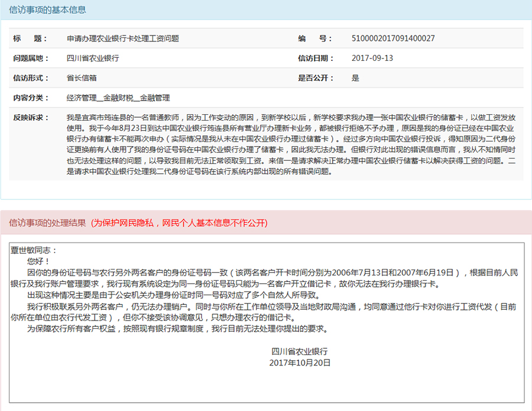Click the line starting 出现这种情况主要是

tap(173, 295)
